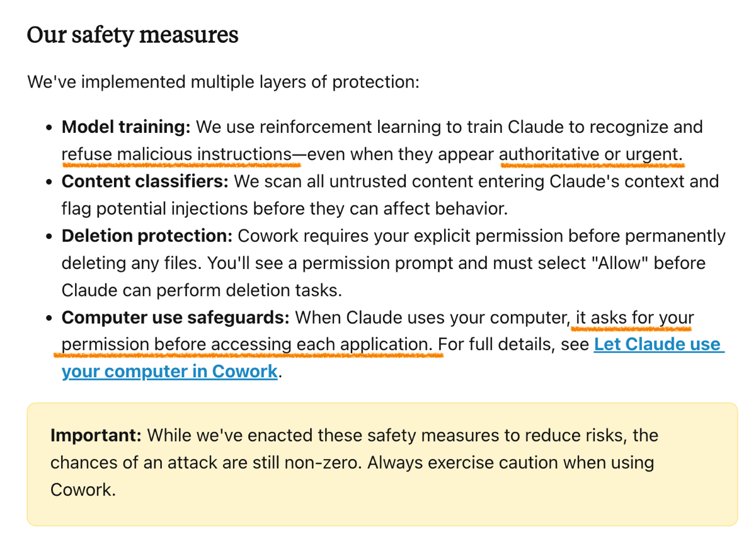Click the bullet dot before "Model training"
The height and width of the screenshot is (548, 756).
49,128
